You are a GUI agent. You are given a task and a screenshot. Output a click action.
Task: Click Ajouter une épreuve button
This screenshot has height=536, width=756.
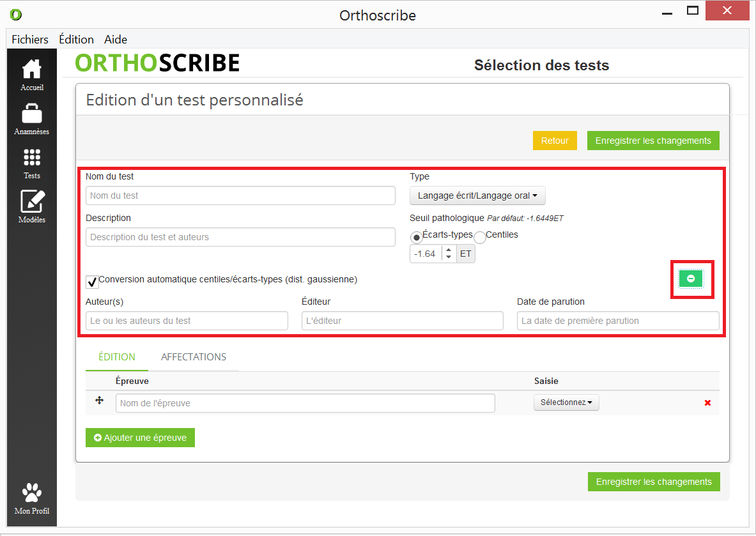point(141,438)
